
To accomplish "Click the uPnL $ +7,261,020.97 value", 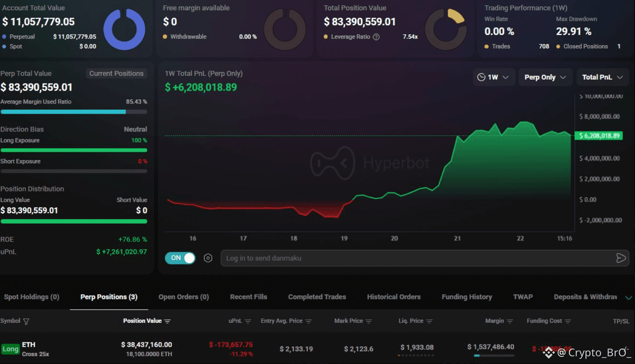I will (122, 252).
